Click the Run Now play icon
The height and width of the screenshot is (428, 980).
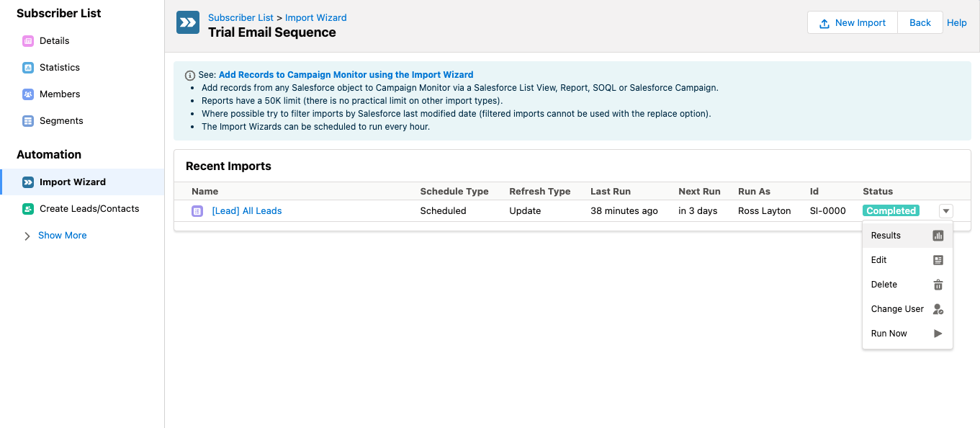click(938, 334)
